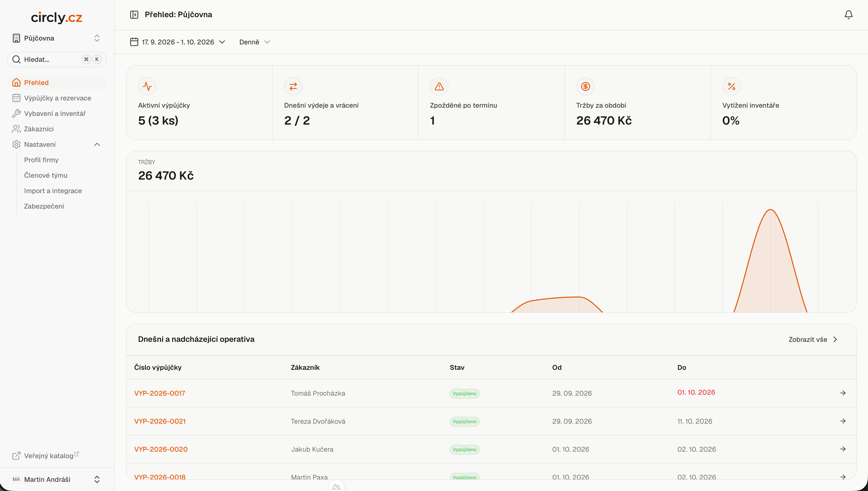Screen dimensions: 868x491
Task: Click the Jakub Kučera customer cell
Action: click(312, 449)
